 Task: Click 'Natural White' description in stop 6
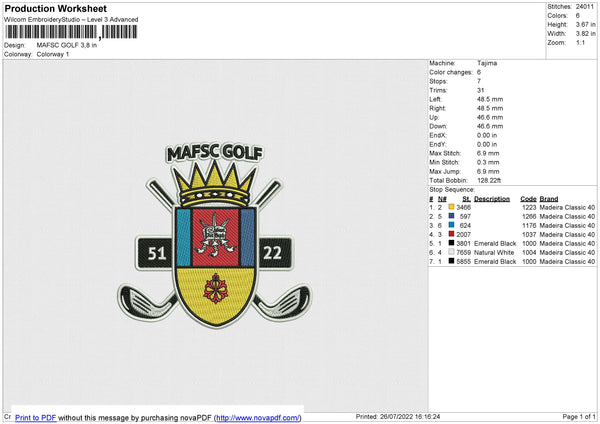(494, 253)
